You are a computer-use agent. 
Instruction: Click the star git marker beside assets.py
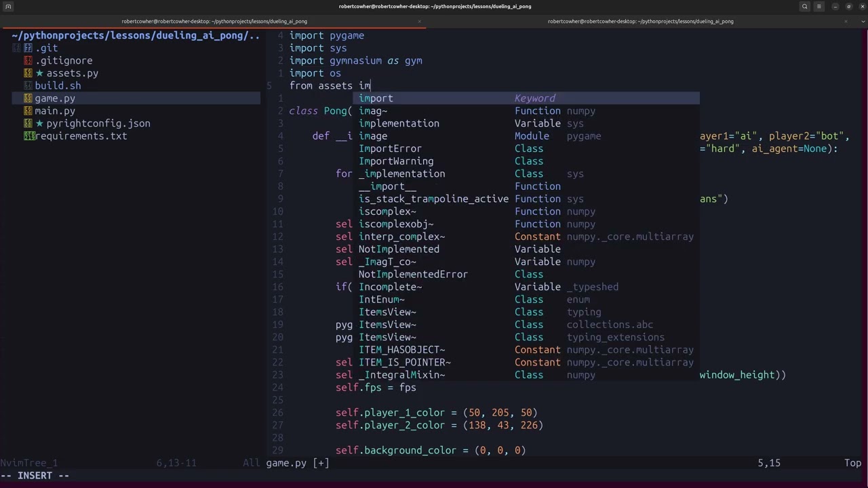pos(39,73)
